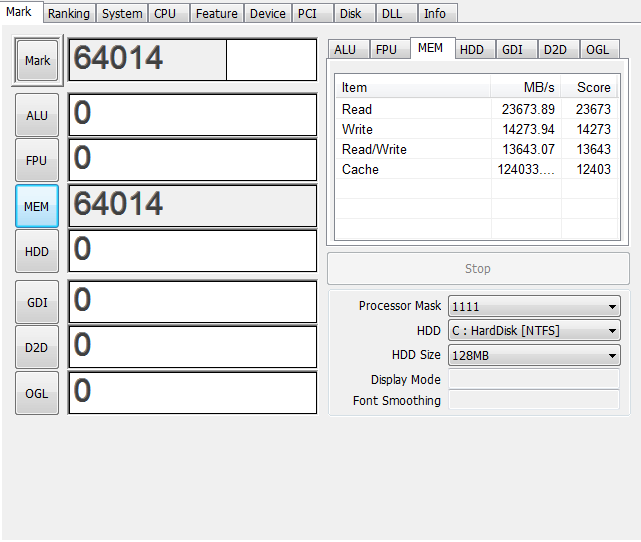This screenshot has height=542, width=641.
Task: Click the Display Mode field
Action: click(534, 379)
